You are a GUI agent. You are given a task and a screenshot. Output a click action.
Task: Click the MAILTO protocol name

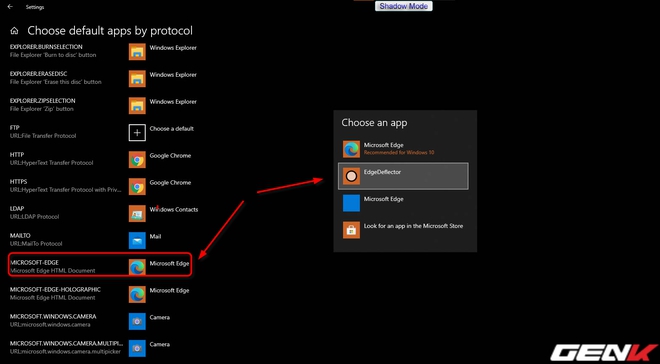click(20, 236)
